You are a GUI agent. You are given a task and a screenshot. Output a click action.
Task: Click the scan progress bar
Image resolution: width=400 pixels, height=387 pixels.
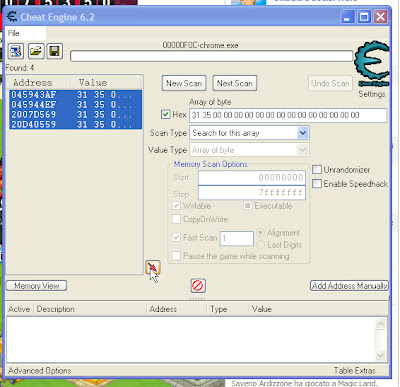(211, 56)
